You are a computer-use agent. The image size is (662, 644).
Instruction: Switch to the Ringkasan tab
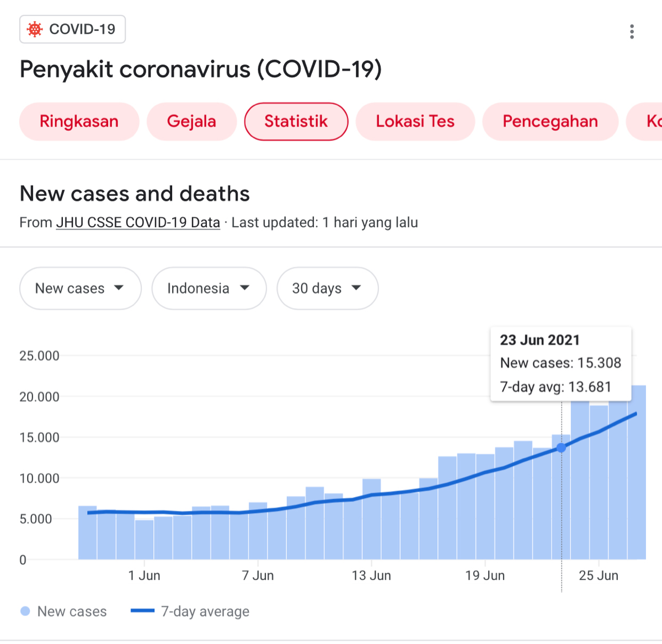coord(79,121)
